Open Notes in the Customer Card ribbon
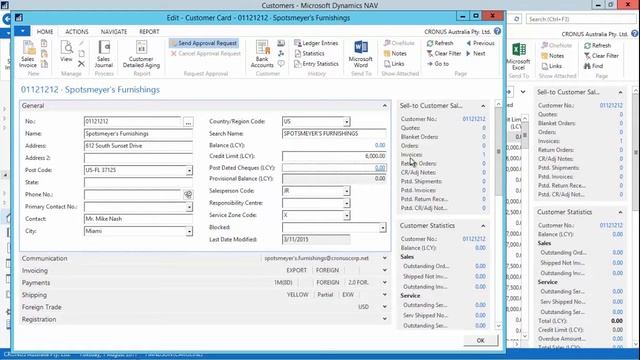This screenshot has height=360, width=640. point(395,53)
